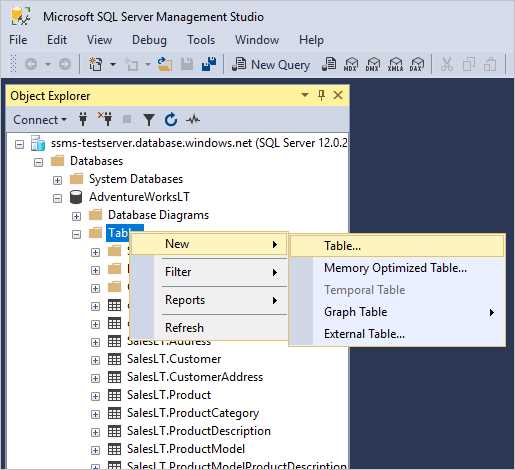Collapse the AdventureWorksLT database node
The width and height of the screenshot is (515, 470).
click(57, 199)
